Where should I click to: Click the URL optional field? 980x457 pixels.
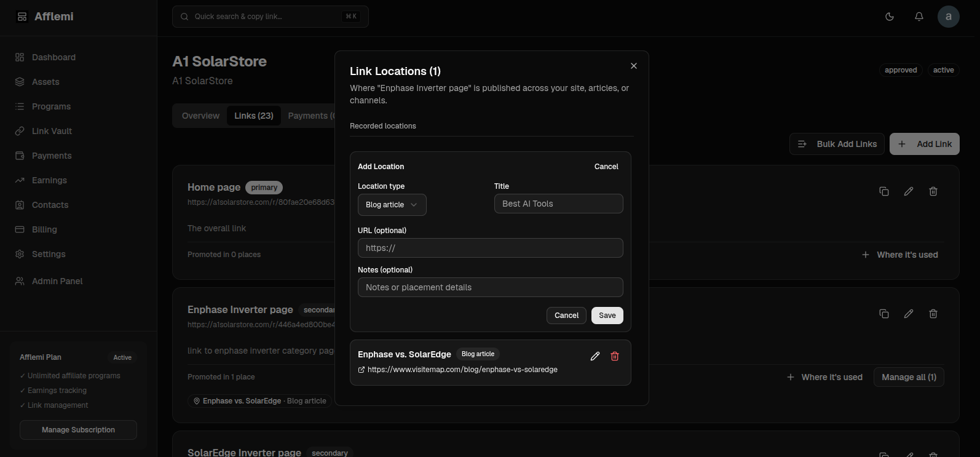pos(491,248)
